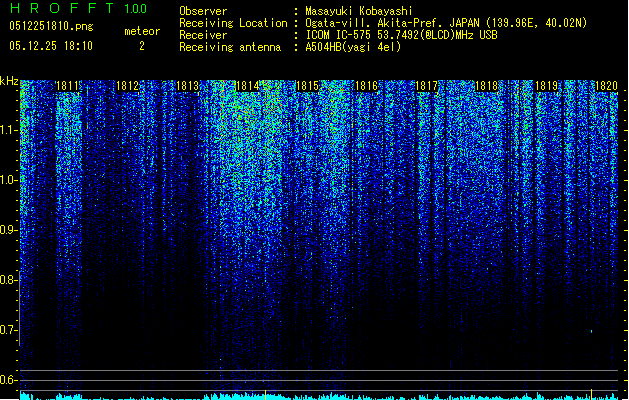Click the meteor label

[x=142, y=31]
